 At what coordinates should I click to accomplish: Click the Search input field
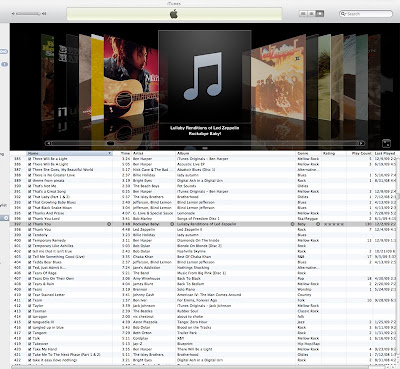[366, 14]
